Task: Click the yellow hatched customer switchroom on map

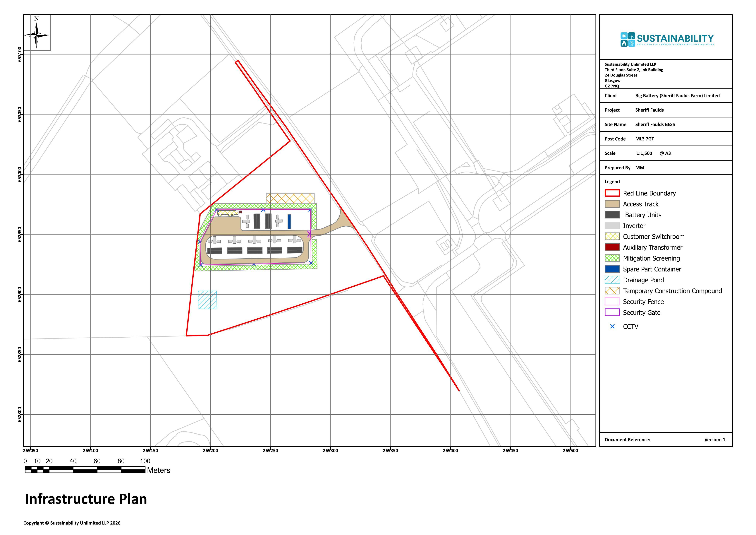Action: click(228, 213)
